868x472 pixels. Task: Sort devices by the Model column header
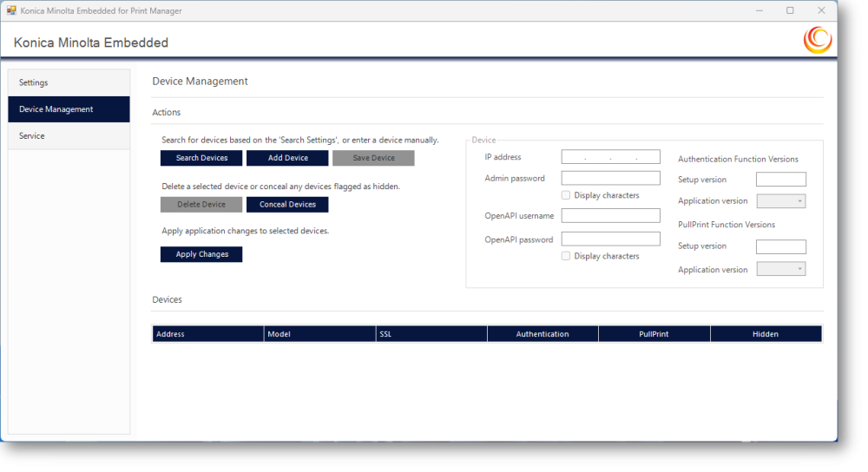point(319,334)
